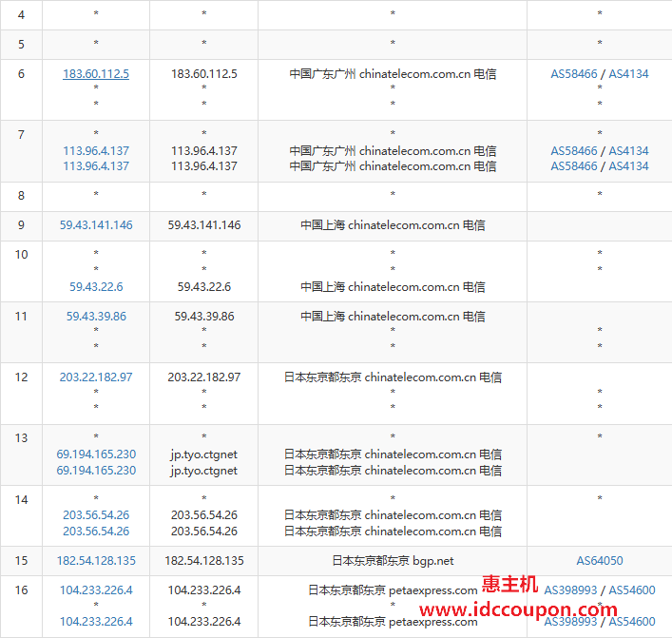Open the 182.54.128.135 link in hop 15
The image size is (672, 638).
96,561
